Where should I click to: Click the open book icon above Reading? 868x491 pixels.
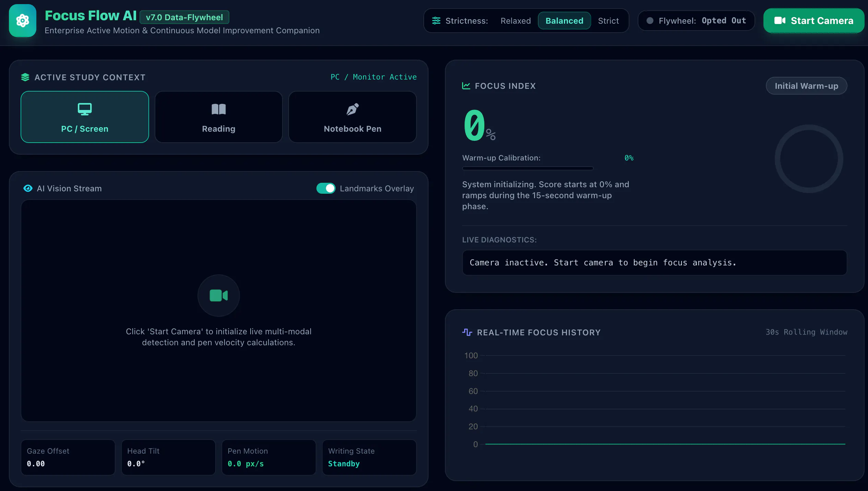(219, 109)
